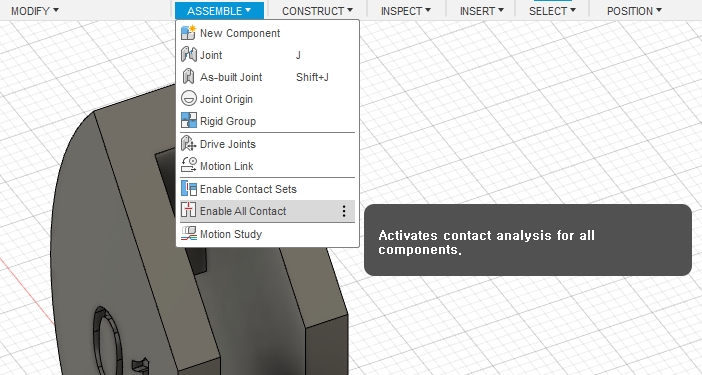Screen dimensions: 702x375
Task: Choose New Component from Assemble menu
Action: point(267,33)
